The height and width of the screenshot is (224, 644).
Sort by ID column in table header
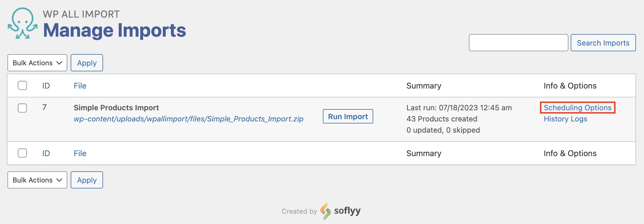pos(46,86)
